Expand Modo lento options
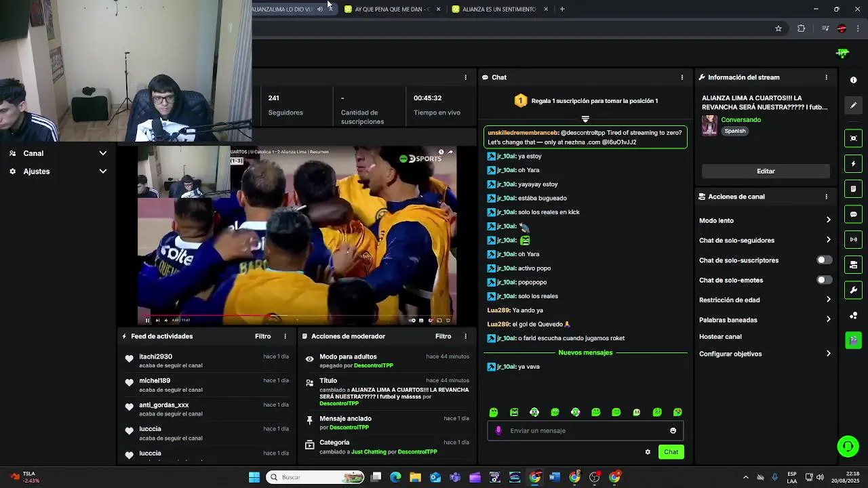 828,220
